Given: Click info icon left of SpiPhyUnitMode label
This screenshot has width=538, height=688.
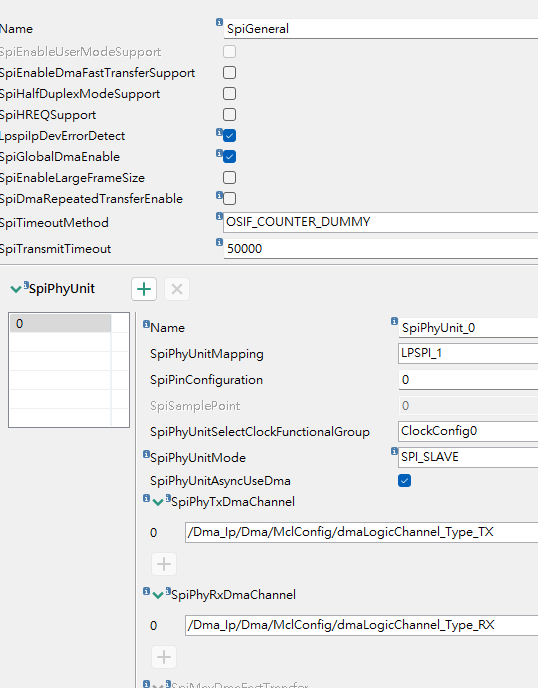Looking at the screenshot, I should click(147, 454).
